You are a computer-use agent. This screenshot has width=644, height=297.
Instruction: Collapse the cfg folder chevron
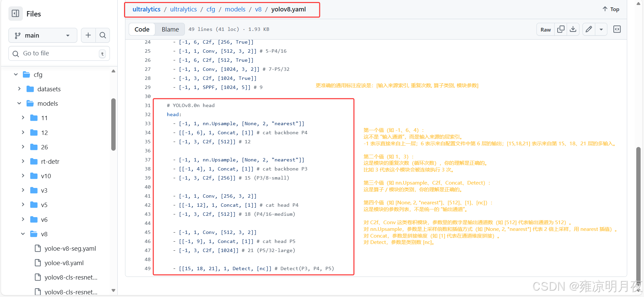(x=16, y=75)
